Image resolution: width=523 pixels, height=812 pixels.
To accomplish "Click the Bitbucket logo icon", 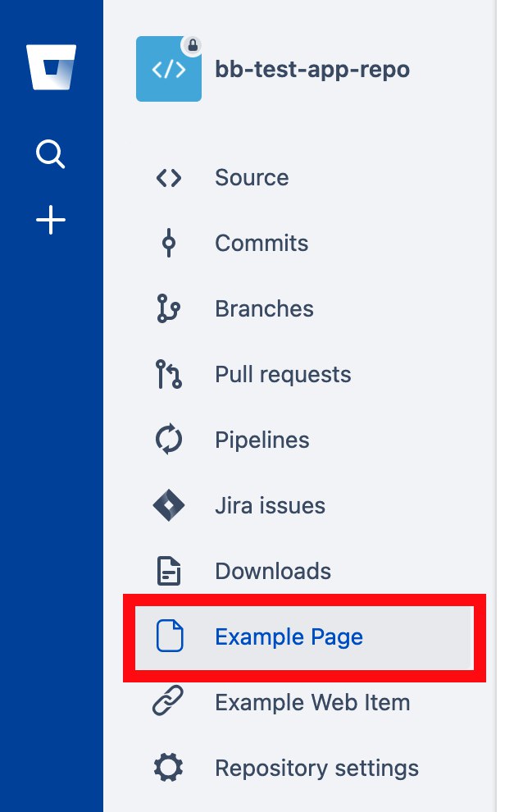I will pos(52,67).
